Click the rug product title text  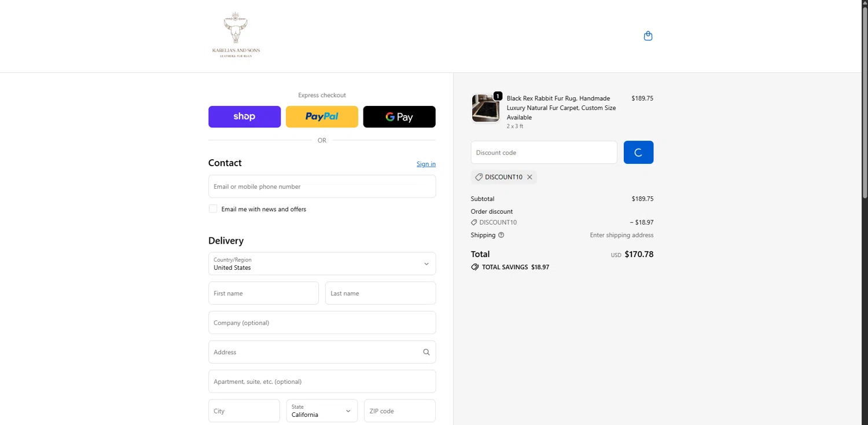click(x=561, y=108)
